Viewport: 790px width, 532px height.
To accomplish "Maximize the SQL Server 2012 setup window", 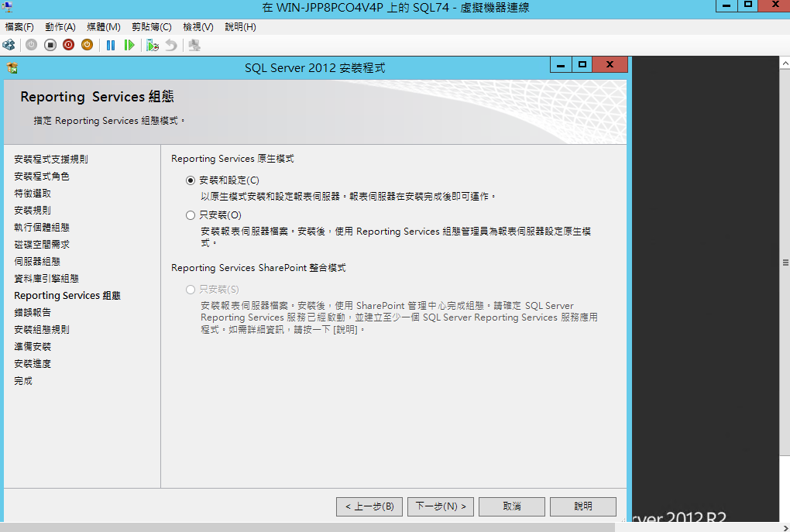I will click(x=582, y=64).
